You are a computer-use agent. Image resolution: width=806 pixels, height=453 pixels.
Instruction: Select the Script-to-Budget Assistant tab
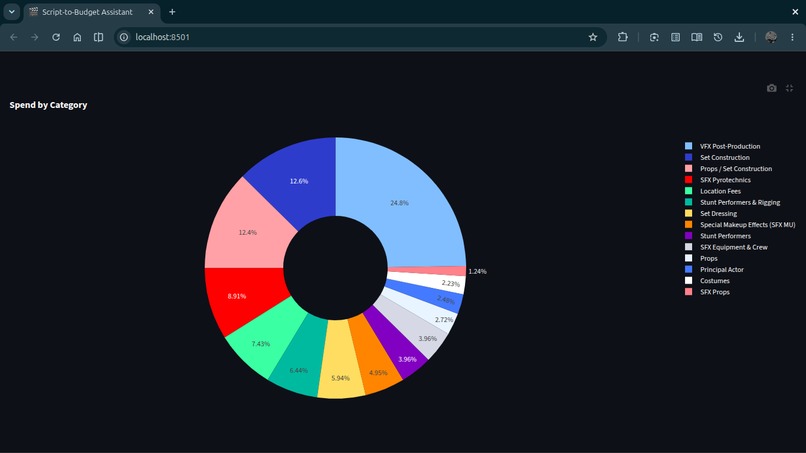(92, 12)
